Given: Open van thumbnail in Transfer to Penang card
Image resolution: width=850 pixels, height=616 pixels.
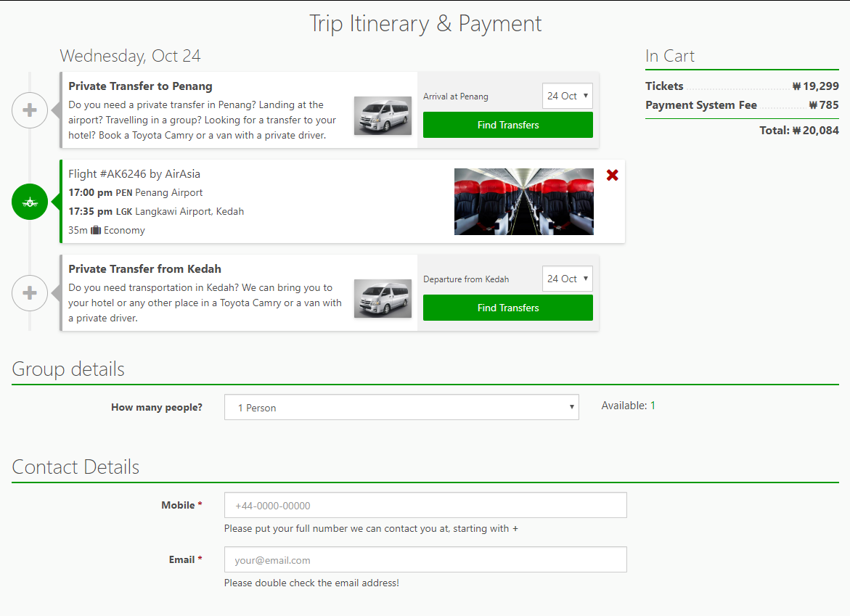Looking at the screenshot, I should [383, 115].
